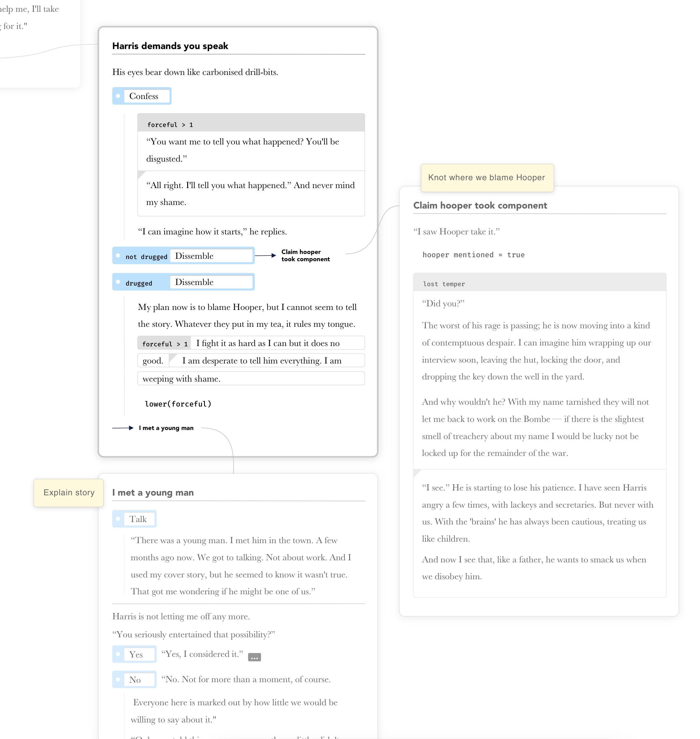Click the bullet on the 'not drugged' Dissemble option
The width and height of the screenshot is (700, 739).
click(x=118, y=256)
